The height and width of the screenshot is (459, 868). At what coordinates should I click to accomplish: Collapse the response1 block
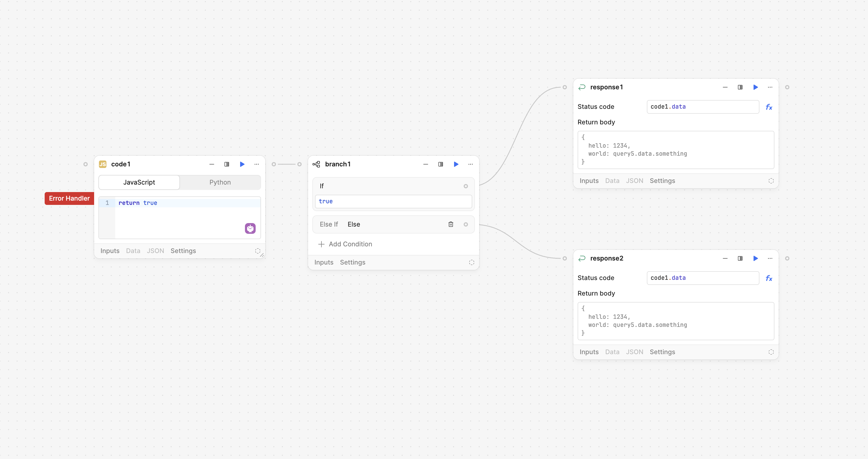click(725, 87)
